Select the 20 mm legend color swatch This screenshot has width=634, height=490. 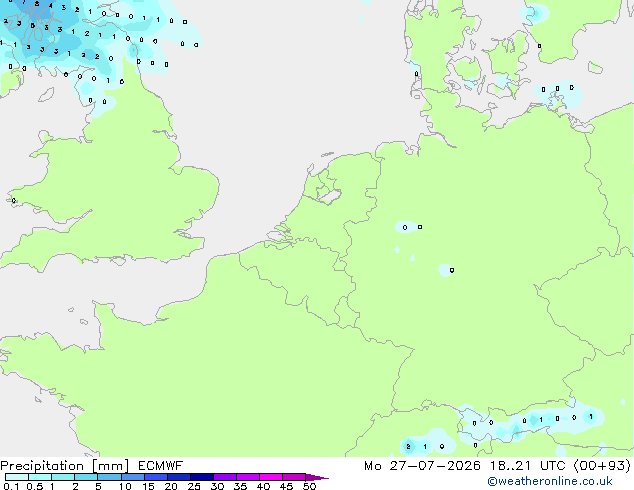(x=178, y=477)
